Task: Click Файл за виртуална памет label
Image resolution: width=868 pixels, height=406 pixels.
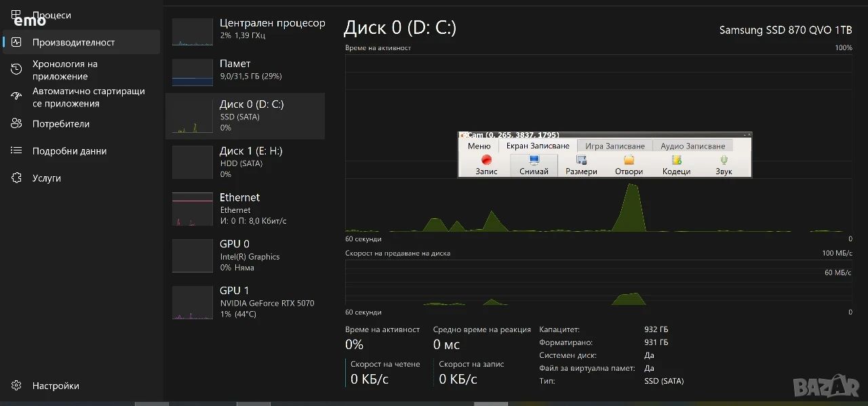Action: pyautogui.click(x=587, y=368)
